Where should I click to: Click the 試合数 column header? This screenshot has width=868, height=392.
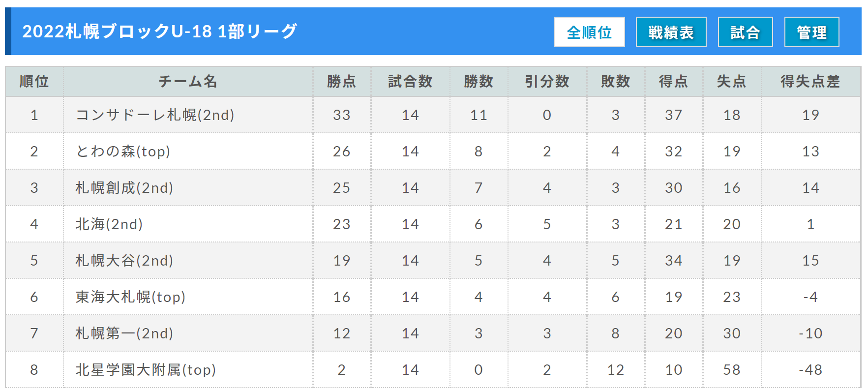[410, 81]
